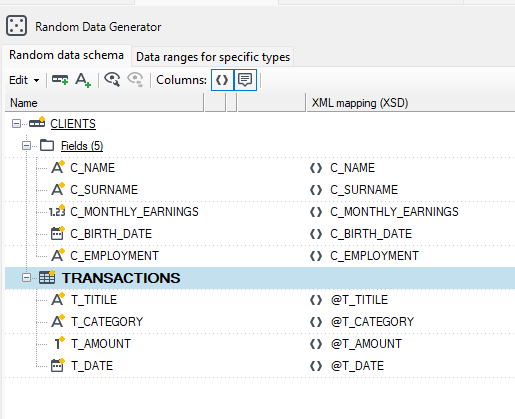Select the T_DATE field
The width and height of the screenshot is (515, 419).
(92, 366)
